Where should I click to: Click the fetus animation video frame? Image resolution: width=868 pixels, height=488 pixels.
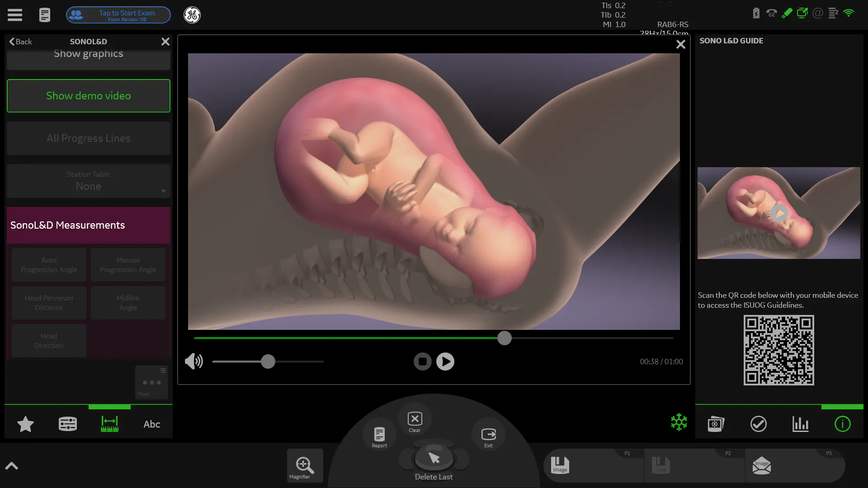(434, 192)
